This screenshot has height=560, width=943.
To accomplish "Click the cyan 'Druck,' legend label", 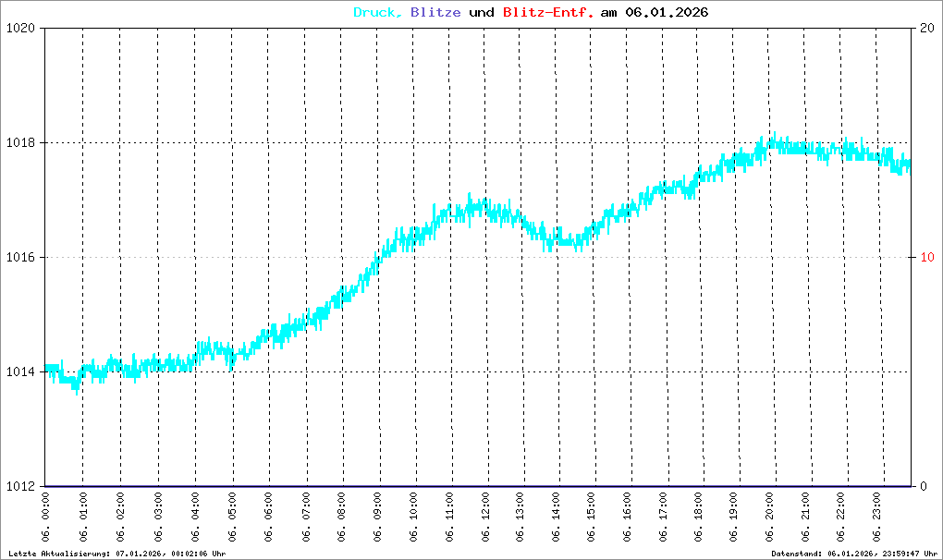I will [x=378, y=13].
